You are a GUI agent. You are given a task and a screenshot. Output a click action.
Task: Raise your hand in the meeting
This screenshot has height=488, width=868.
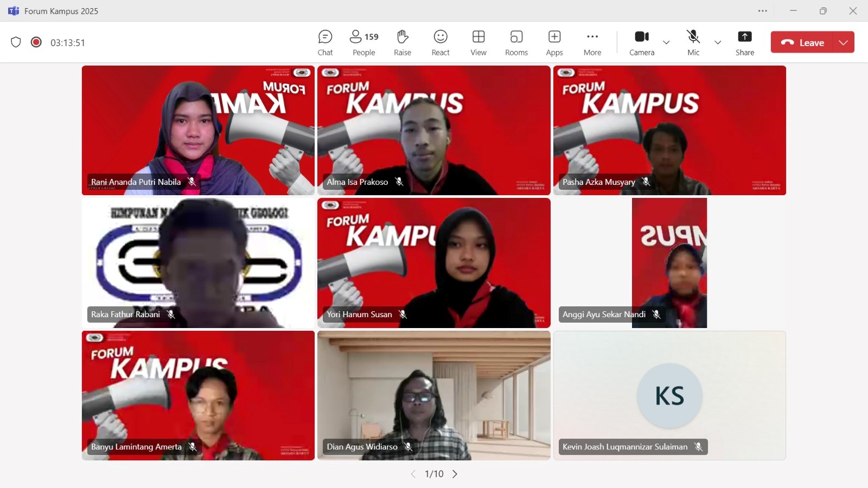coord(402,43)
